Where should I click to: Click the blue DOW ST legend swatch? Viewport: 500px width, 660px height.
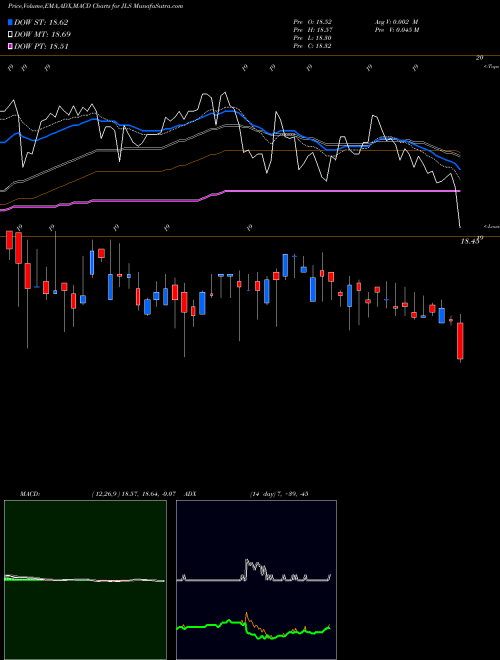(x=10, y=22)
